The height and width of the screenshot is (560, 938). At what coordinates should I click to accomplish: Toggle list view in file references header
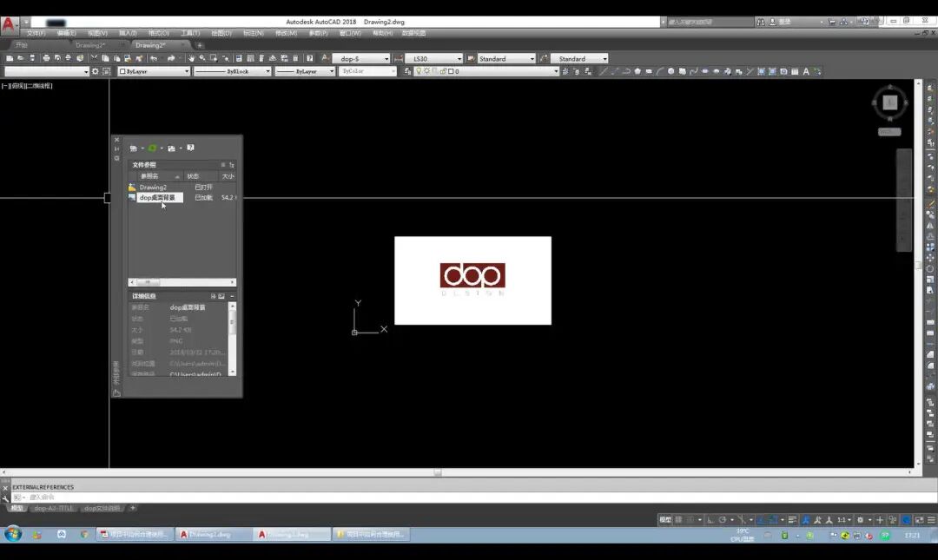[222, 165]
